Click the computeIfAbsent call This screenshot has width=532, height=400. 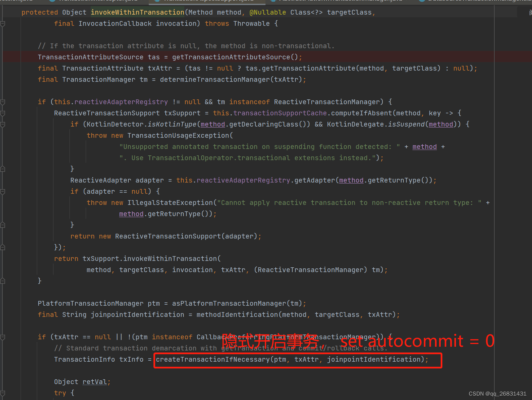click(362, 113)
